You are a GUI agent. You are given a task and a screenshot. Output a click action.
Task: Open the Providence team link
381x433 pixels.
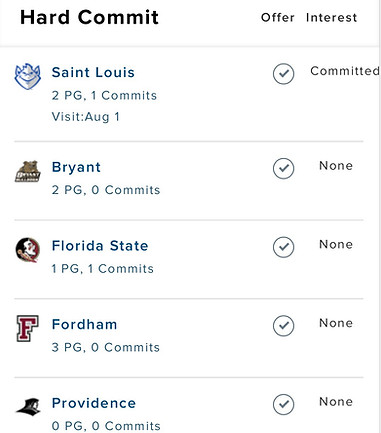(x=94, y=403)
